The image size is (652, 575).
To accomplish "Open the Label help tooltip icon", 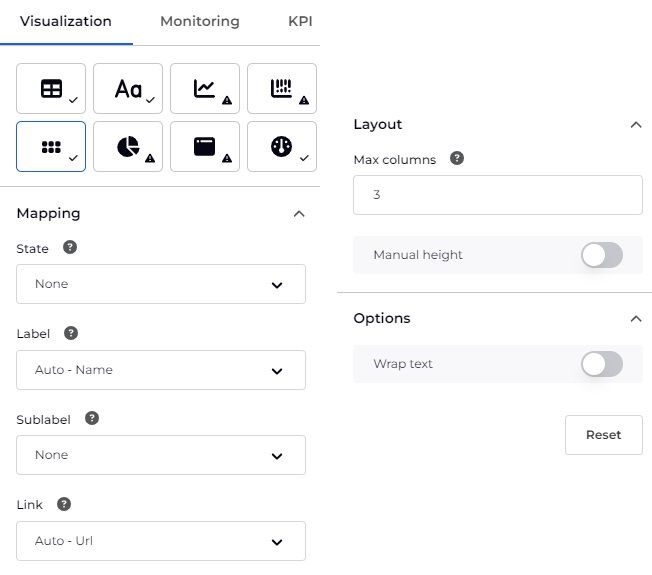I will [71, 333].
